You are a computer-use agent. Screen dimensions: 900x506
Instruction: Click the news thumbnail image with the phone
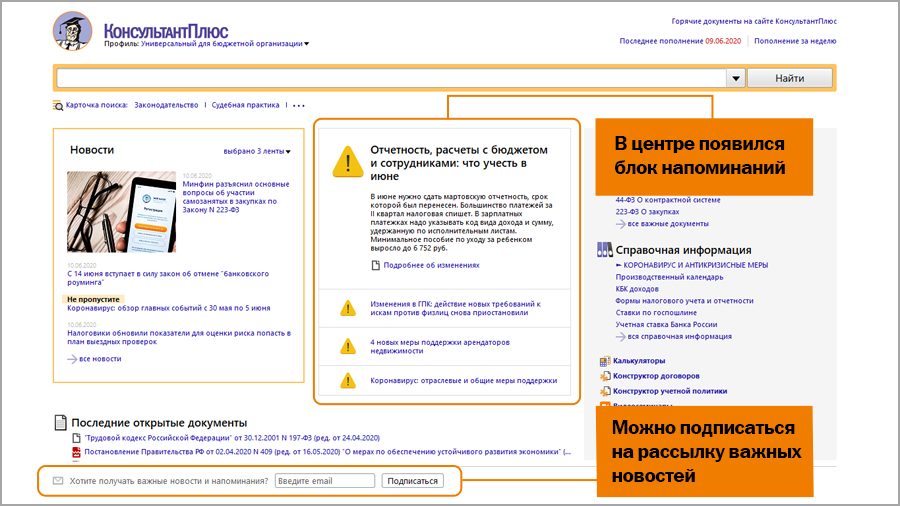(x=122, y=212)
